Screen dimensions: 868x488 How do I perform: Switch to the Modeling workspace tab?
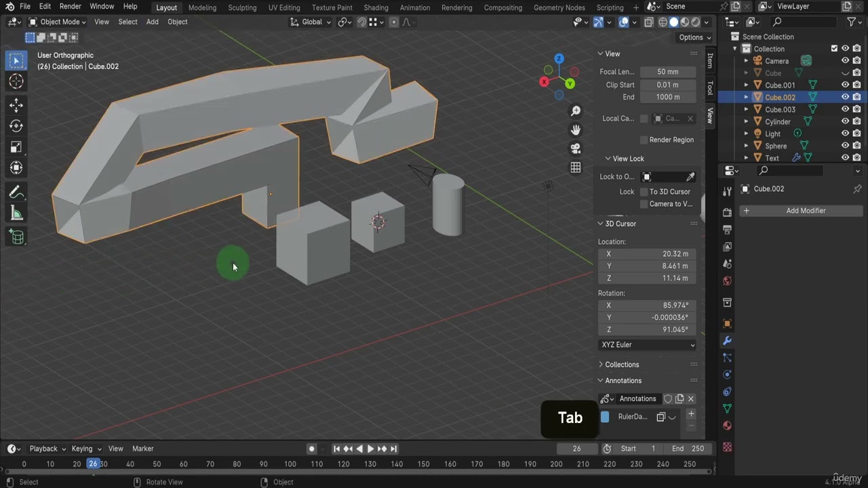coord(202,7)
